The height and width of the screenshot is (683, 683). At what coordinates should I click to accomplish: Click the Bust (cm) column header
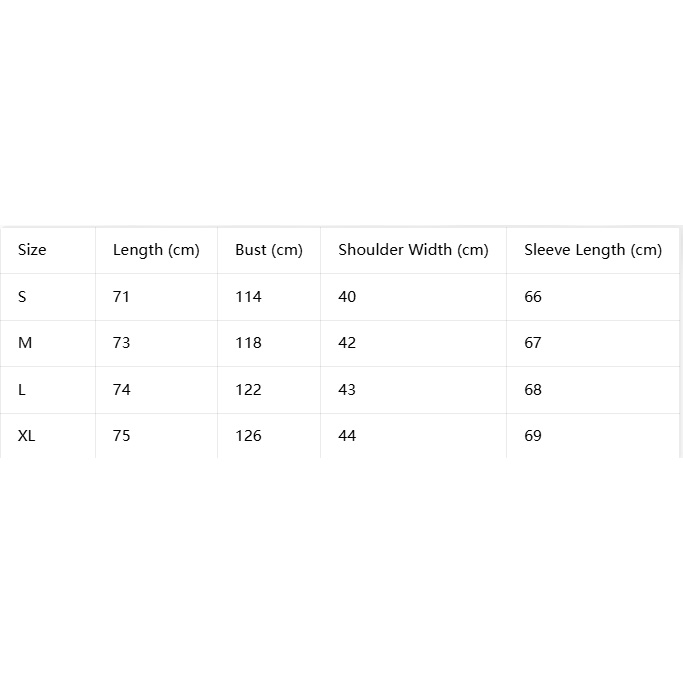point(269,250)
